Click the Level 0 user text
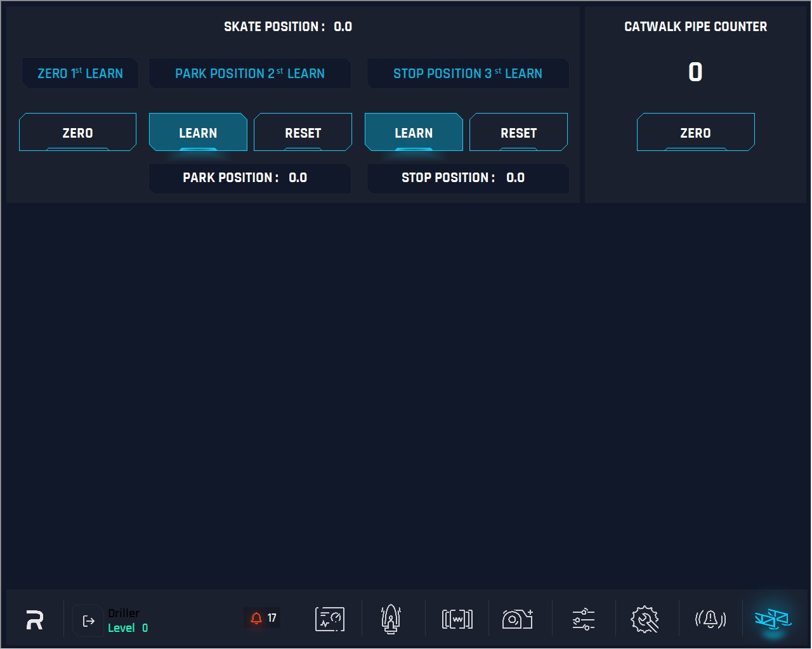The width and height of the screenshot is (812, 649). pos(128,627)
